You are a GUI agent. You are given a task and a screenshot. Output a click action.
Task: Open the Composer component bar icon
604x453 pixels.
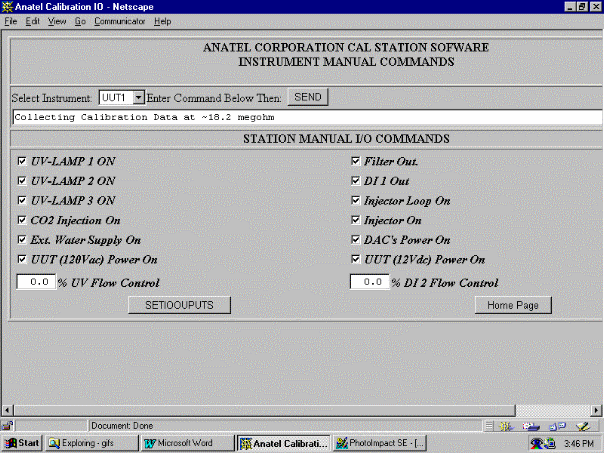coord(583,426)
